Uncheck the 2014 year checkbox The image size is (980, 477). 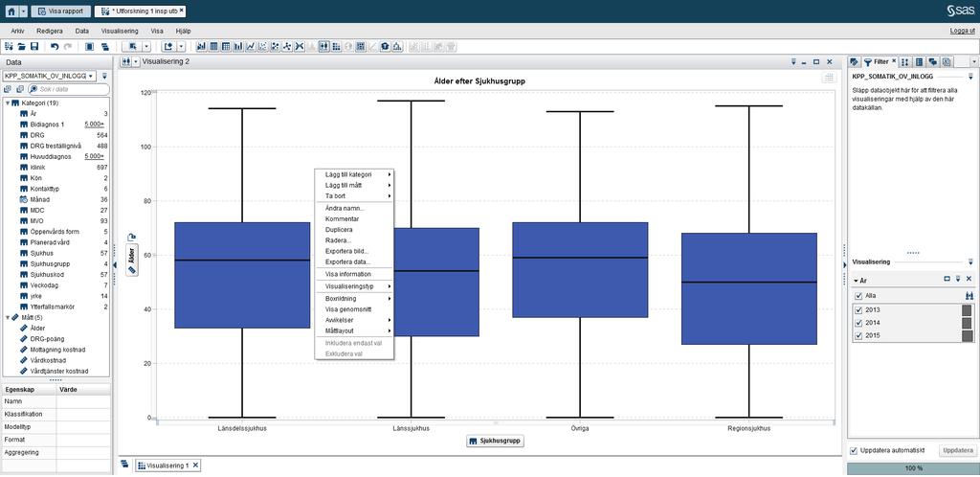[858, 323]
